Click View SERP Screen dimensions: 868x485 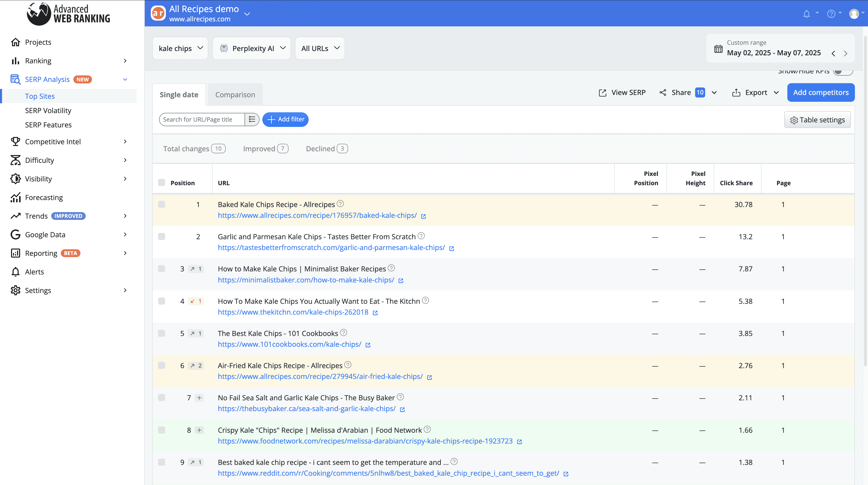point(622,93)
